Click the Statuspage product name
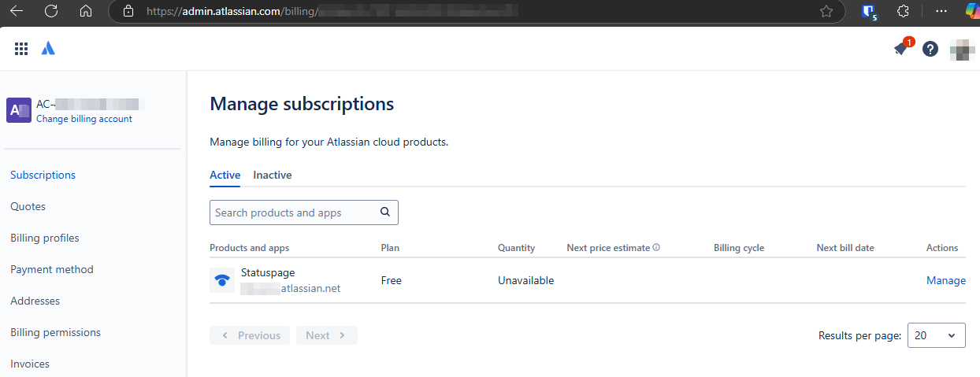Viewport: 980px width, 377px height. click(x=268, y=272)
